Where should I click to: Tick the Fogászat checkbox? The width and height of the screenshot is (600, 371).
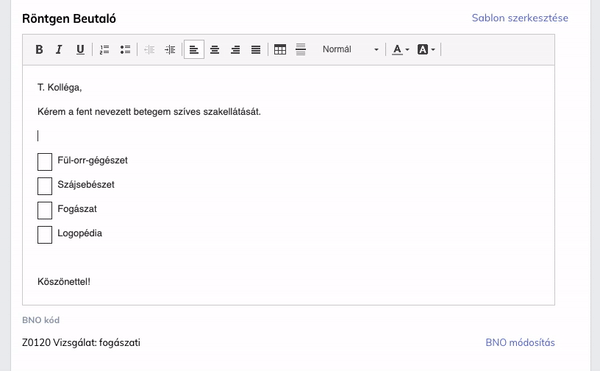pyautogui.click(x=45, y=210)
